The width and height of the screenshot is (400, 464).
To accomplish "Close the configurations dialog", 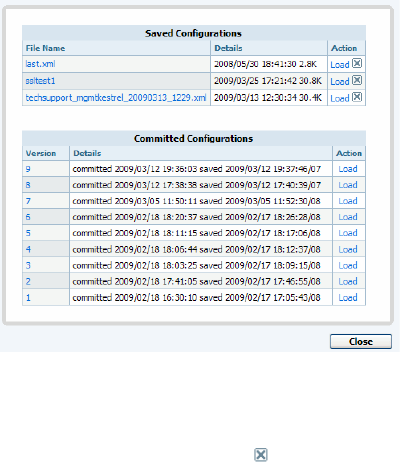I will 361,341.
